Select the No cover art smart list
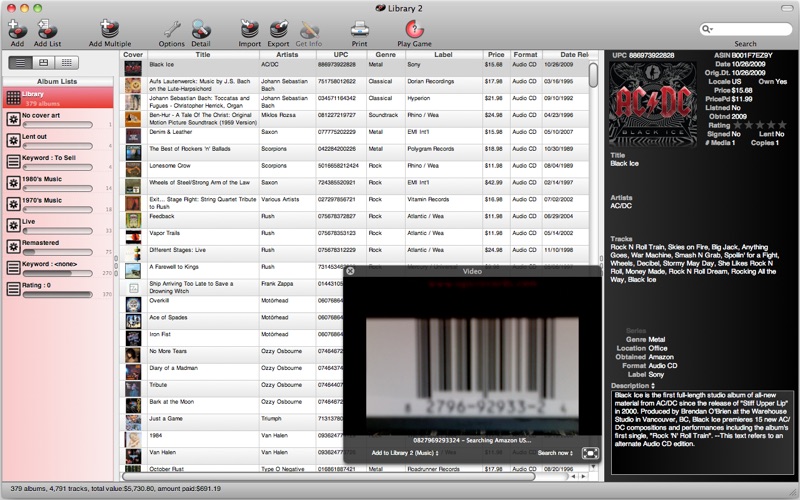This screenshot has width=800, height=500. 58,119
